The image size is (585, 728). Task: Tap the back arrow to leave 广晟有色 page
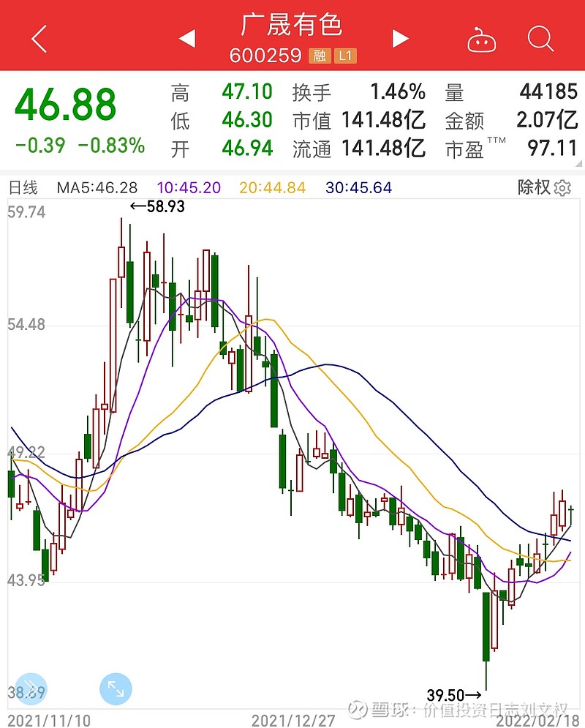coord(38,40)
